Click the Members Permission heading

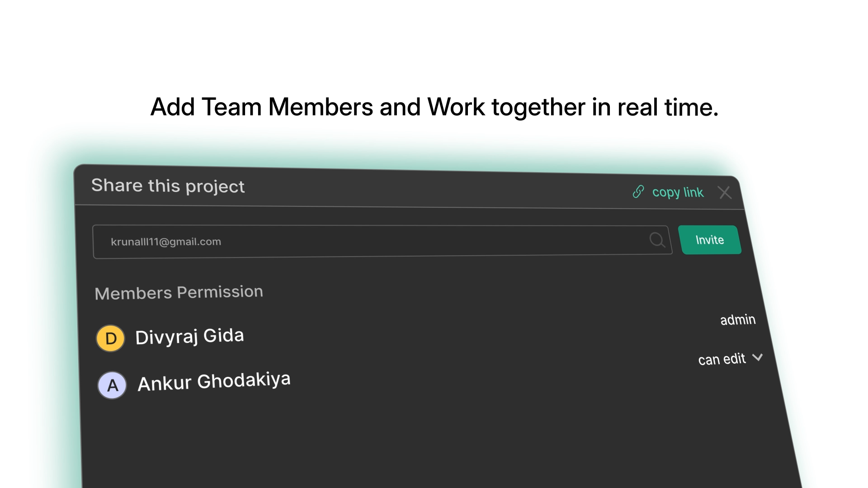(179, 293)
